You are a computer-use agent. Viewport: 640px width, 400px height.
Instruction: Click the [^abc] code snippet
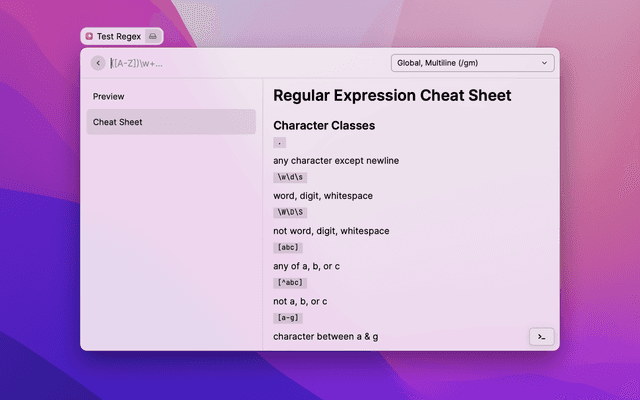(x=289, y=282)
